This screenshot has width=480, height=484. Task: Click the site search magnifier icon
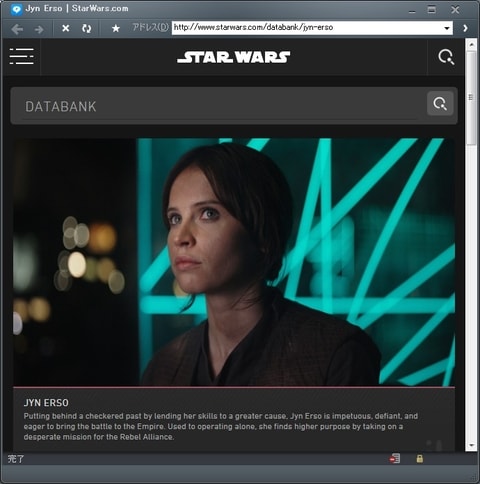446,57
